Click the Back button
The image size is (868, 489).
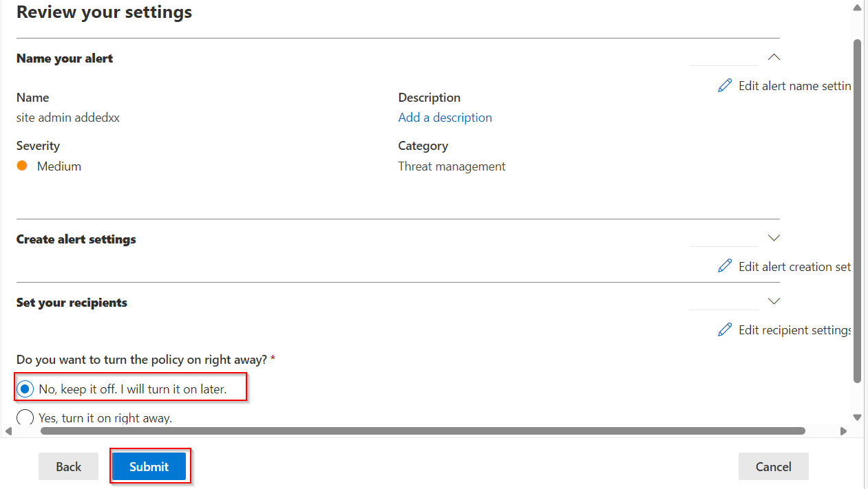[x=68, y=466]
